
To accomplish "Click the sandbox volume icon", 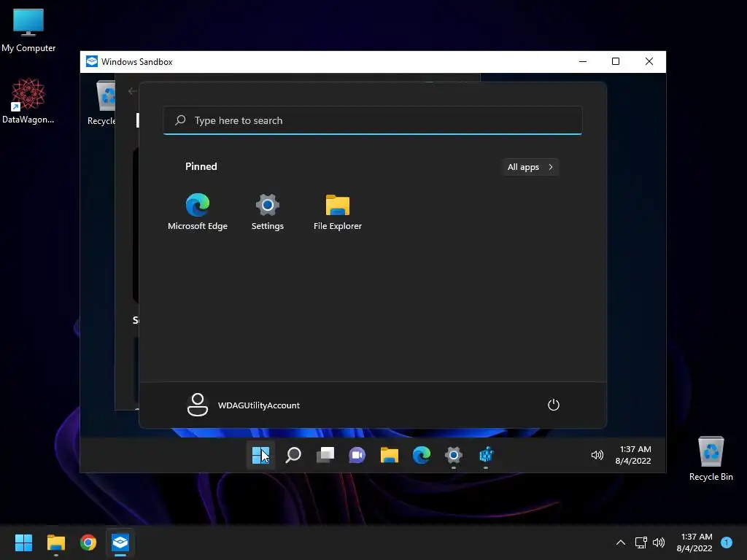I will 597,455.
